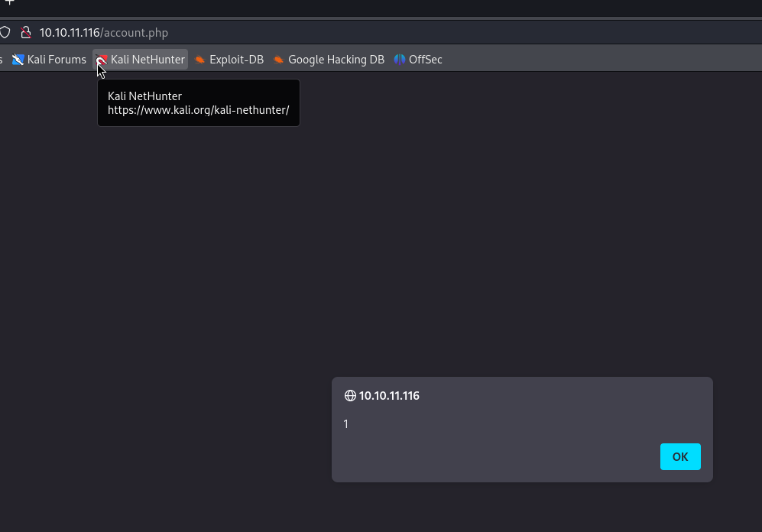Screen dimensions: 762x532
Task: Dismiss the alert with the OK button
Action: point(680,457)
